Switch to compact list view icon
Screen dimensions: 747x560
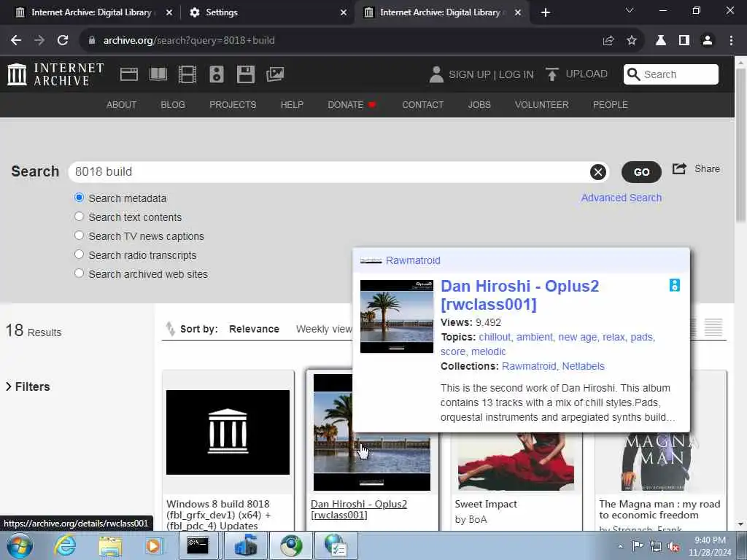tap(713, 327)
